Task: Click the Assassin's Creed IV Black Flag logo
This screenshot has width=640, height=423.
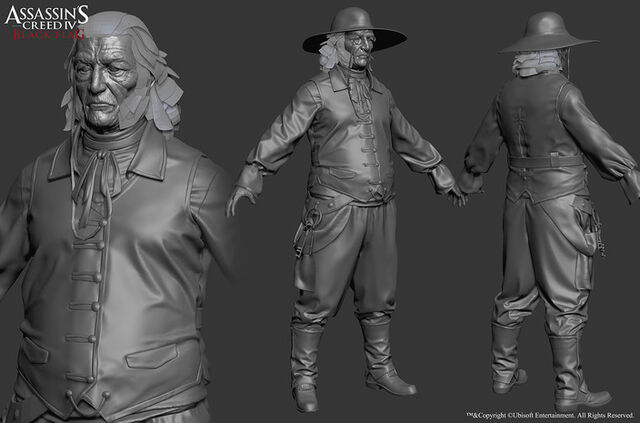Action: pos(46,22)
